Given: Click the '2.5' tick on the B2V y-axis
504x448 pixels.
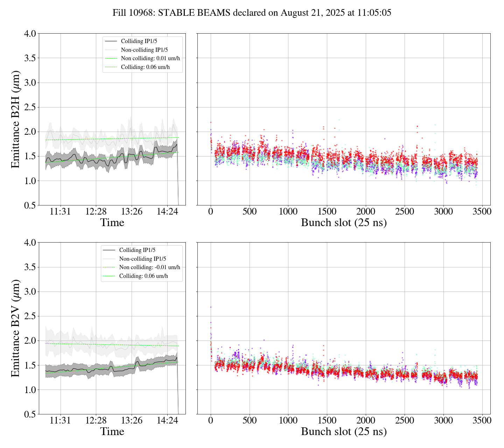Looking at the screenshot, I should point(30,316).
